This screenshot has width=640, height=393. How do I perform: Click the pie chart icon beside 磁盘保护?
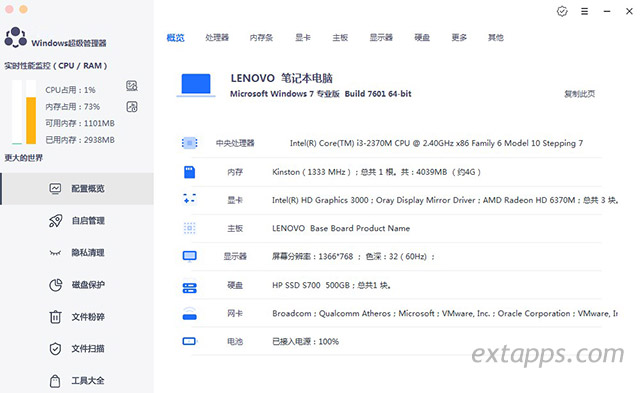[56, 285]
